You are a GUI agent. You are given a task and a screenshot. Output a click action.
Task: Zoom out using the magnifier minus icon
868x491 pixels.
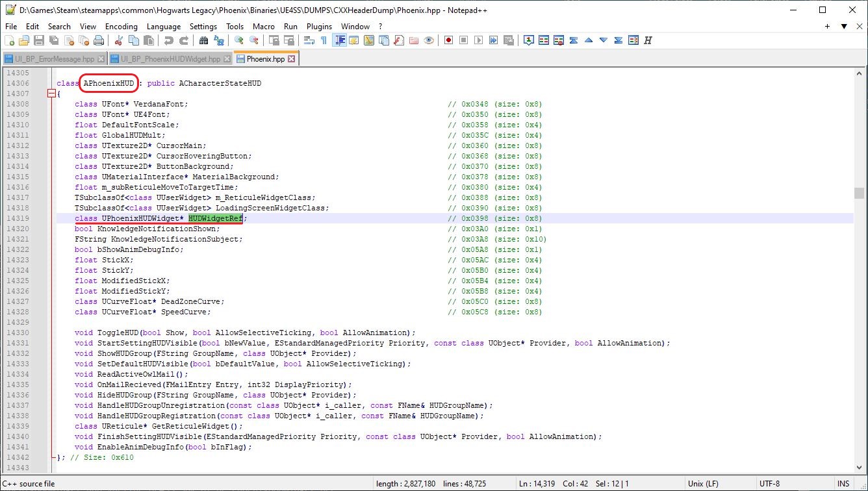point(253,40)
